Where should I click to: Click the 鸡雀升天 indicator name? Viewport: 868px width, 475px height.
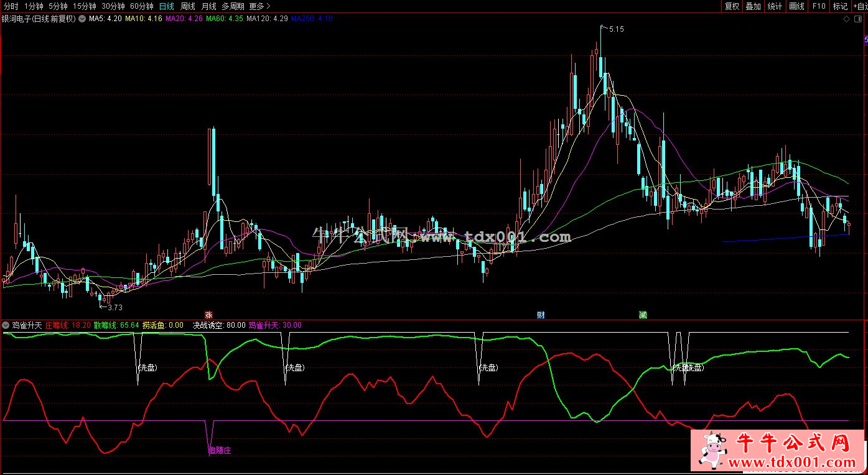[27, 325]
